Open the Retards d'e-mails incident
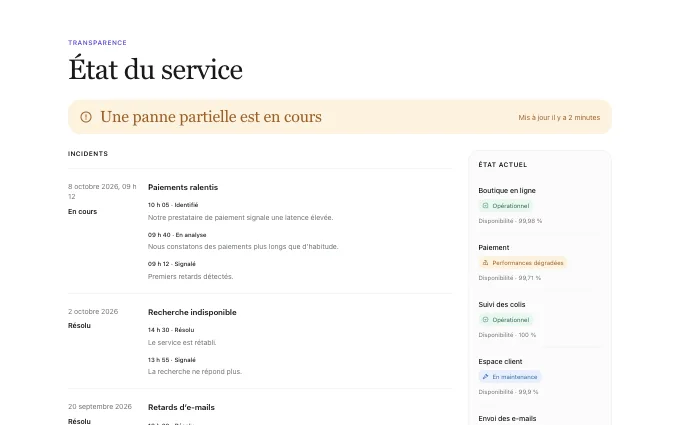 tap(181, 407)
